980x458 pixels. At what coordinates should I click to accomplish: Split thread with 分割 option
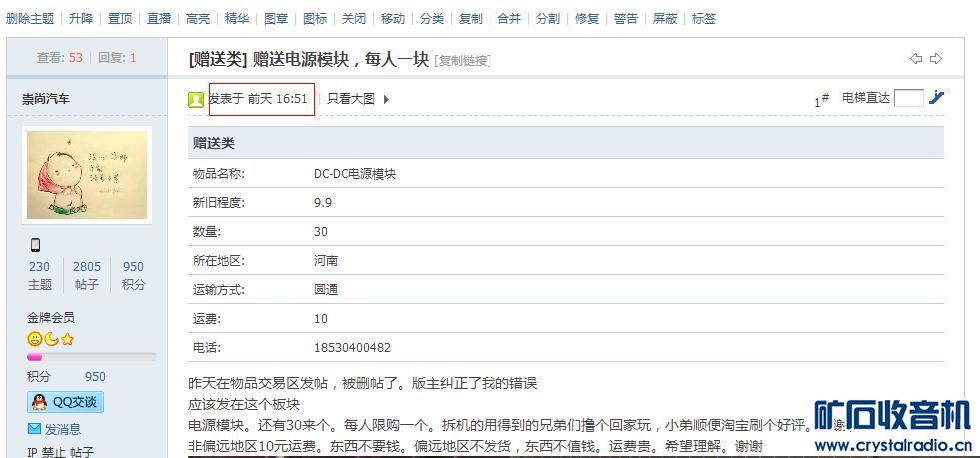coord(548,19)
